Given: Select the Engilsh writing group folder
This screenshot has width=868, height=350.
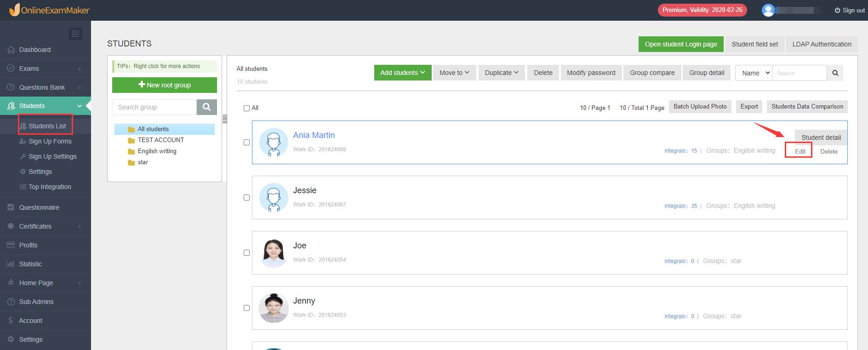Looking at the screenshot, I should 165,151.
